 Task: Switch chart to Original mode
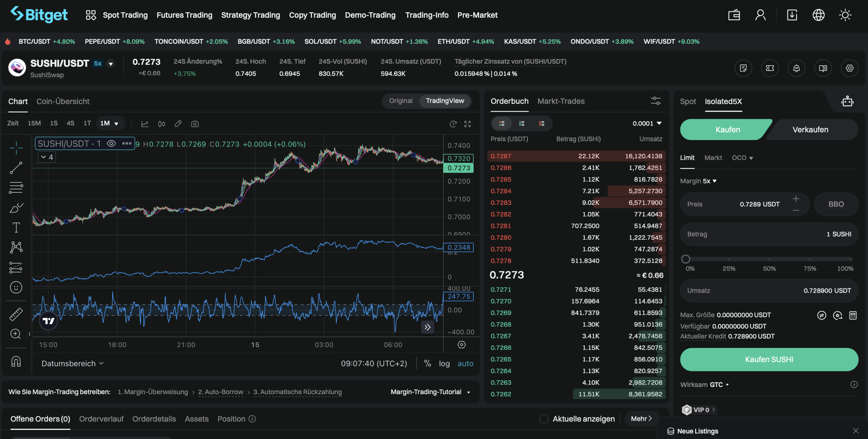(401, 101)
